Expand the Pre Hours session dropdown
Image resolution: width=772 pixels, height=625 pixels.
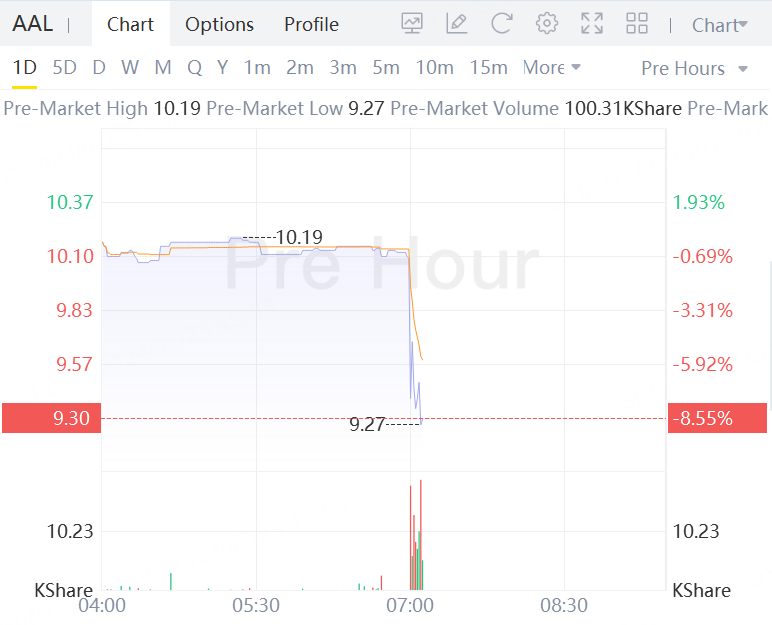click(695, 68)
